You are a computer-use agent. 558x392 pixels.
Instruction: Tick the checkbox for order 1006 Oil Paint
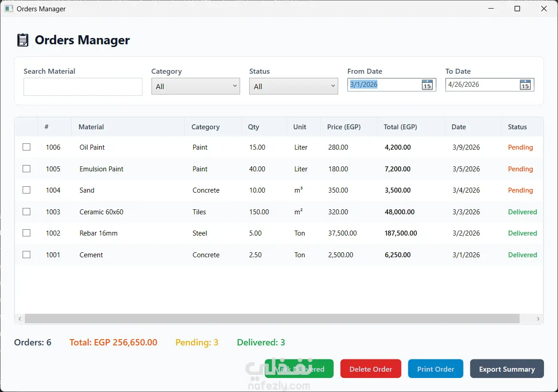(x=27, y=147)
